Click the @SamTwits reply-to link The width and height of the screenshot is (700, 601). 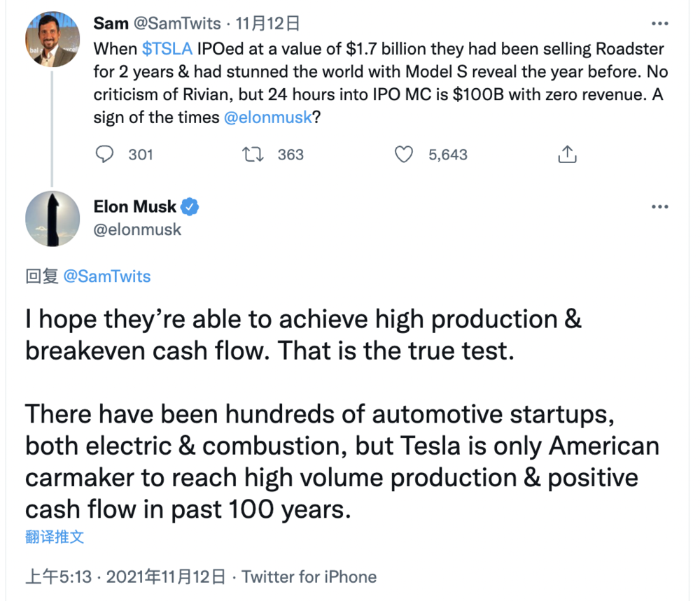[x=107, y=276]
